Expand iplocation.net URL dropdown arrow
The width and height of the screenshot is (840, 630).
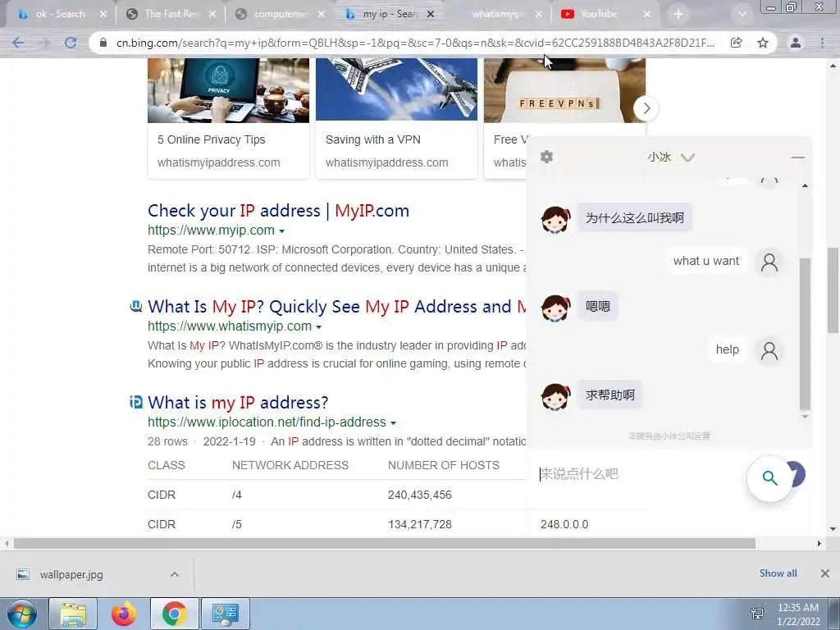[x=393, y=422]
